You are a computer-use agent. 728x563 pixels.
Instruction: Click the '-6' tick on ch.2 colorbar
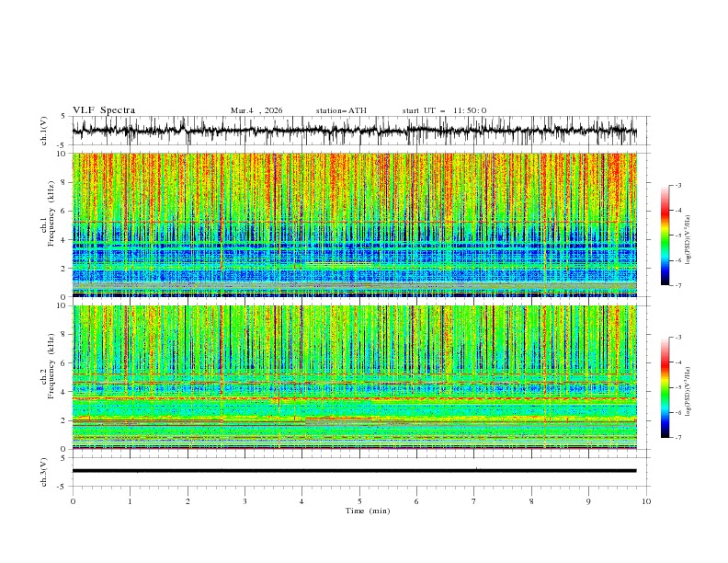tap(678, 412)
